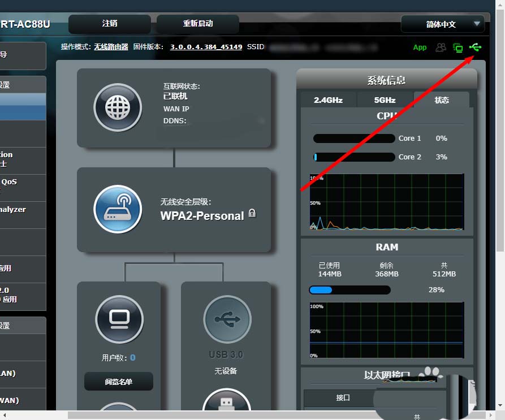
Task: Open the QoS sidebar menu item
Action: pos(23,188)
